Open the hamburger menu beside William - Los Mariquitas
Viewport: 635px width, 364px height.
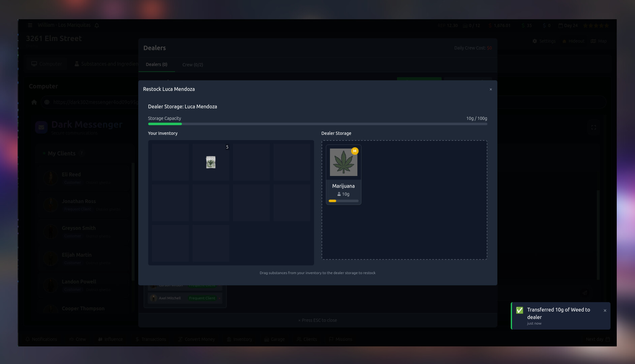pyautogui.click(x=30, y=25)
